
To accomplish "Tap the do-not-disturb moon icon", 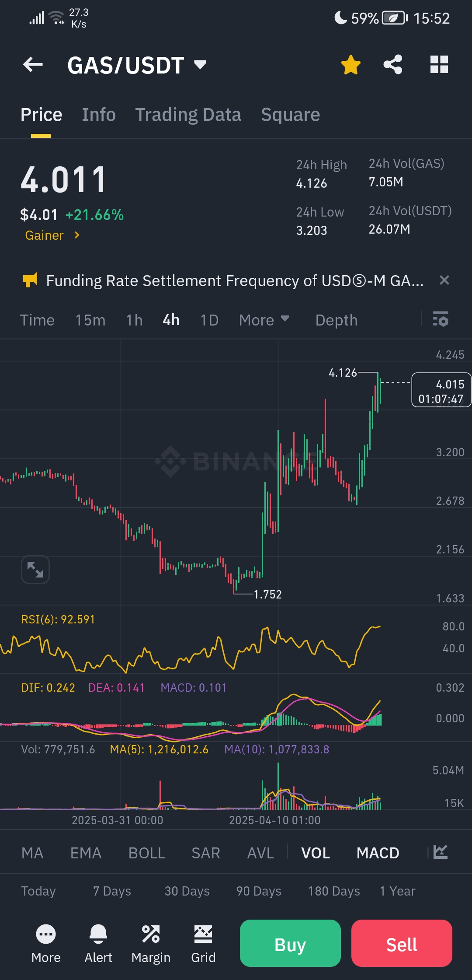I will tap(340, 17).
